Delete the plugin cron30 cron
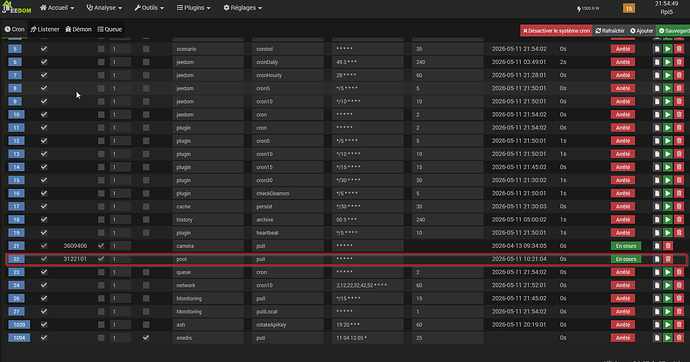 pyautogui.click(x=679, y=180)
